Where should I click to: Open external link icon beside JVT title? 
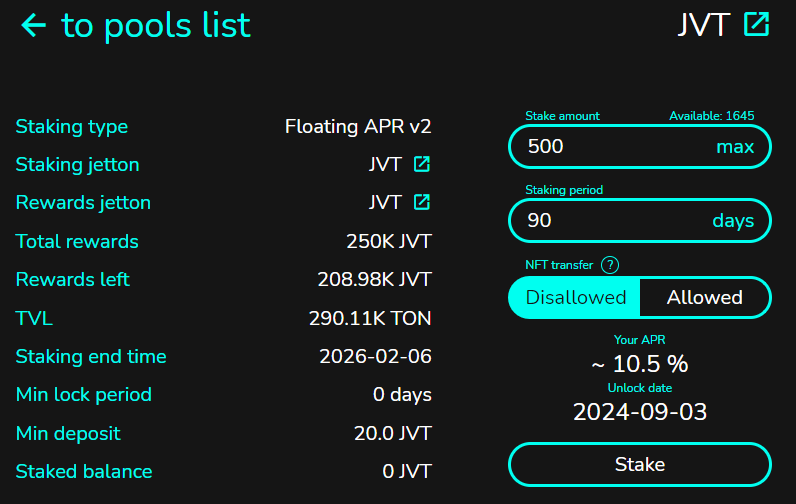757,25
